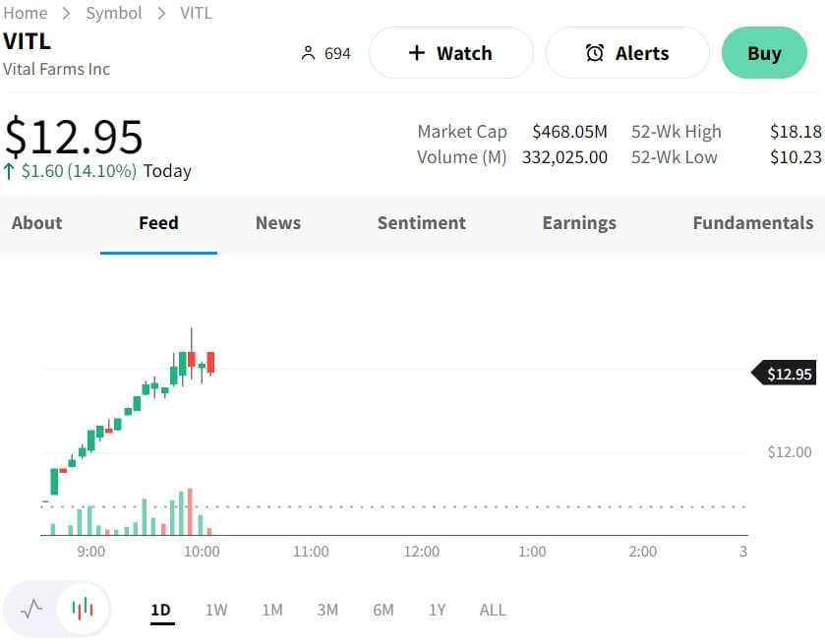This screenshot has width=825, height=644.
Task: Click the plus icon on Watch
Action: point(417,53)
